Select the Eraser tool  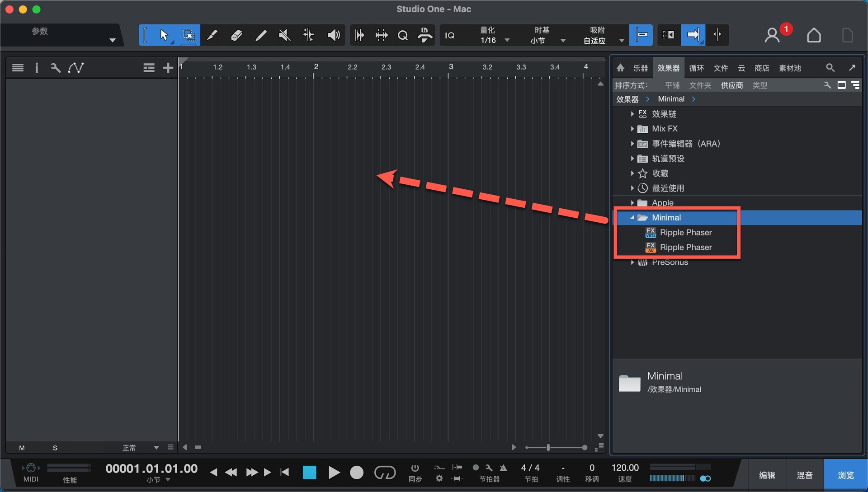(x=236, y=35)
